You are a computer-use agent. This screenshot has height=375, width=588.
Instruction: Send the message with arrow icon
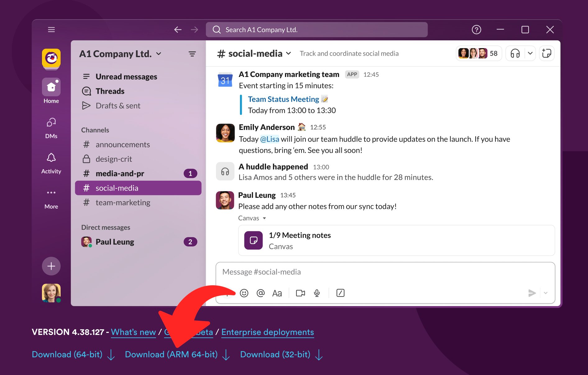pyautogui.click(x=532, y=293)
